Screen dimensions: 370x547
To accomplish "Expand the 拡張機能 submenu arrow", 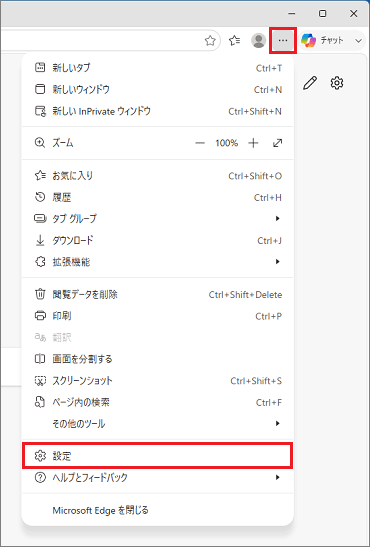I will (x=278, y=262).
